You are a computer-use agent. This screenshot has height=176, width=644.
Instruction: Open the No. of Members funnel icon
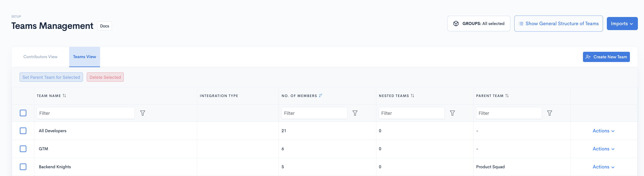pyautogui.click(x=355, y=113)
